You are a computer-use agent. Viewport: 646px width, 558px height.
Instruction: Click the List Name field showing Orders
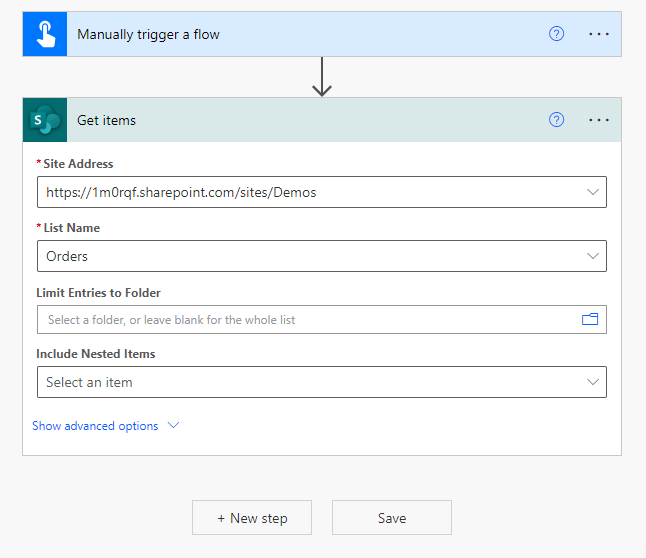[300, 256]
